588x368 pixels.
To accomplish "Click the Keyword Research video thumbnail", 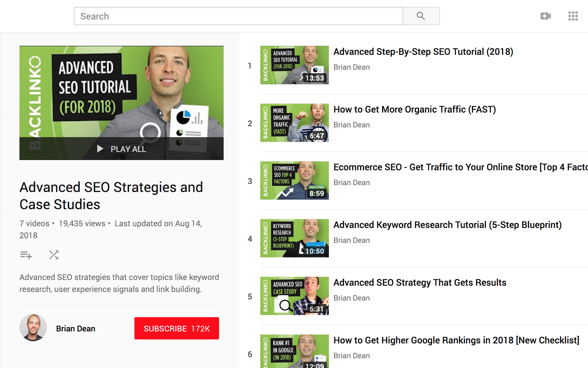I will coord(294,238).
